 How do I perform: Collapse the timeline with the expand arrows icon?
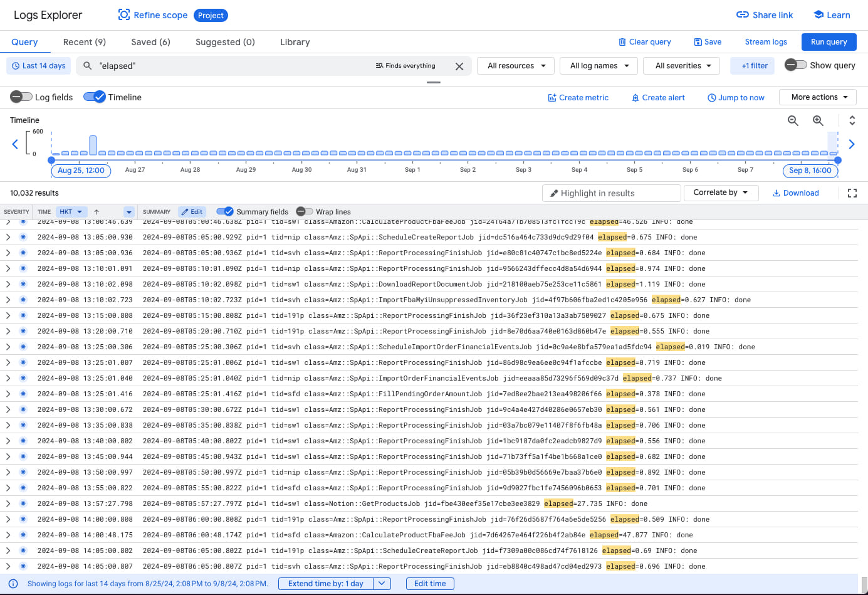tap(852, 120)
